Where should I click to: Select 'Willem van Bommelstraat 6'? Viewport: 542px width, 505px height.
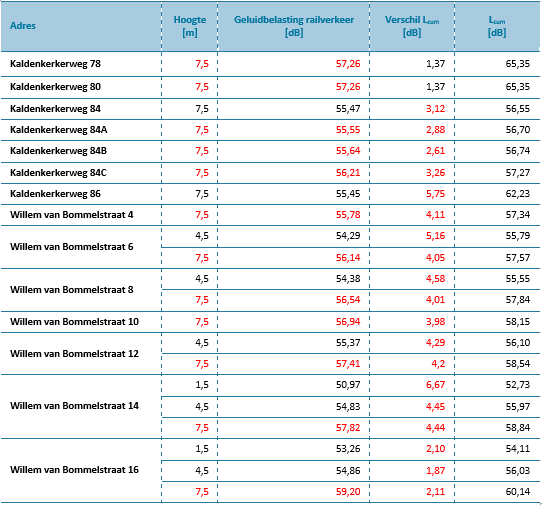72,247
